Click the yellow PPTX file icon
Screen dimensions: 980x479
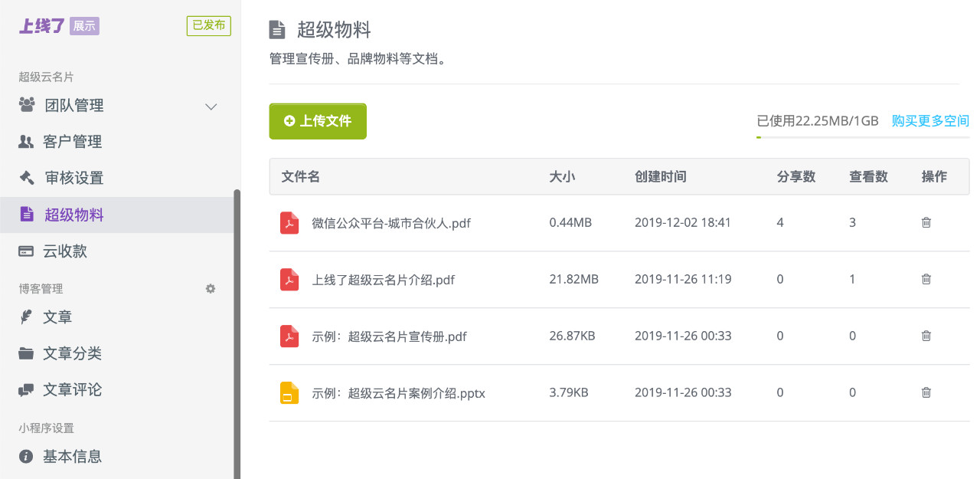tap(289, 393)
